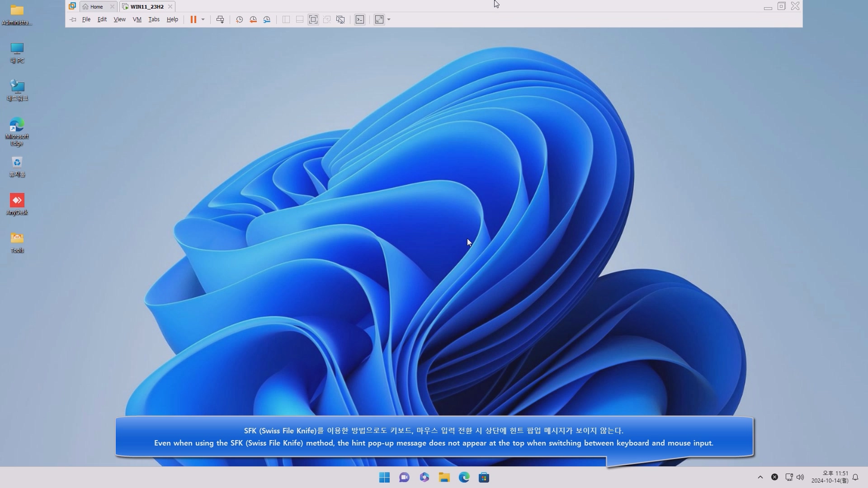
Task: Open the notification bell
Action: click(x=855, y=477)
